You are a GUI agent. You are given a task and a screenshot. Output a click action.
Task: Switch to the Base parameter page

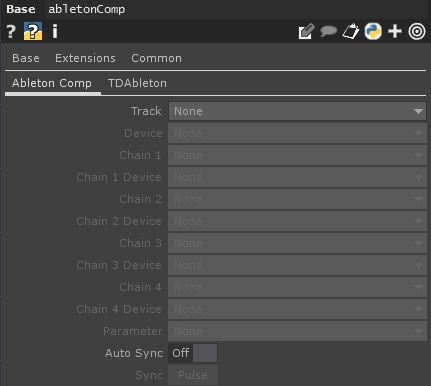point(26,58)
